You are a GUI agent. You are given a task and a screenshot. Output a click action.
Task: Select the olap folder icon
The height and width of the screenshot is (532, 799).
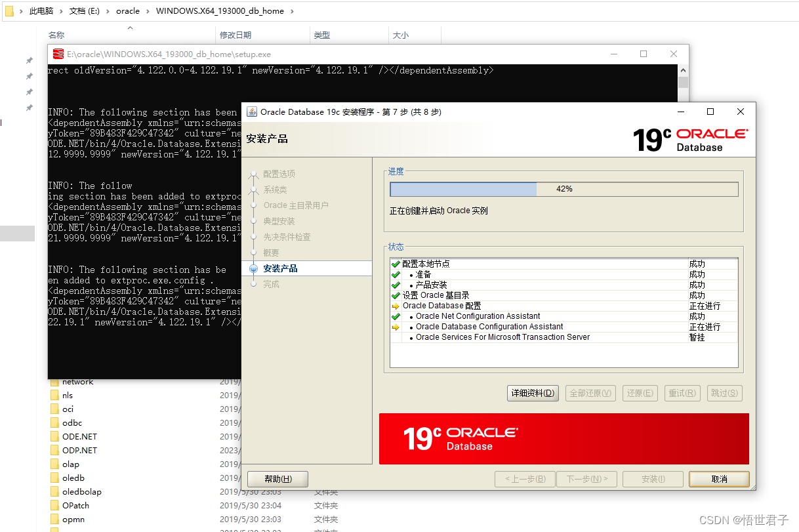pyautogui.click(x=54, y=464)
